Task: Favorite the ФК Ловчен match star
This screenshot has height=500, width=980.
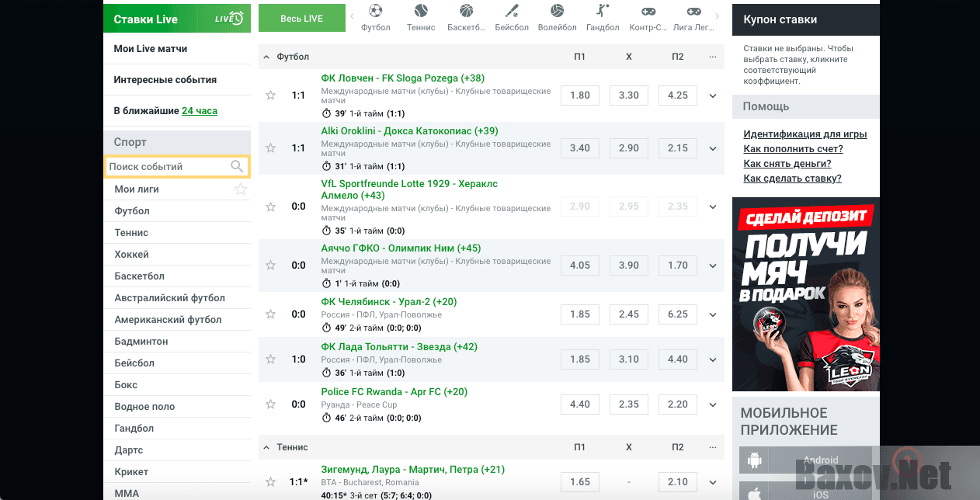Action: point(271,95)
